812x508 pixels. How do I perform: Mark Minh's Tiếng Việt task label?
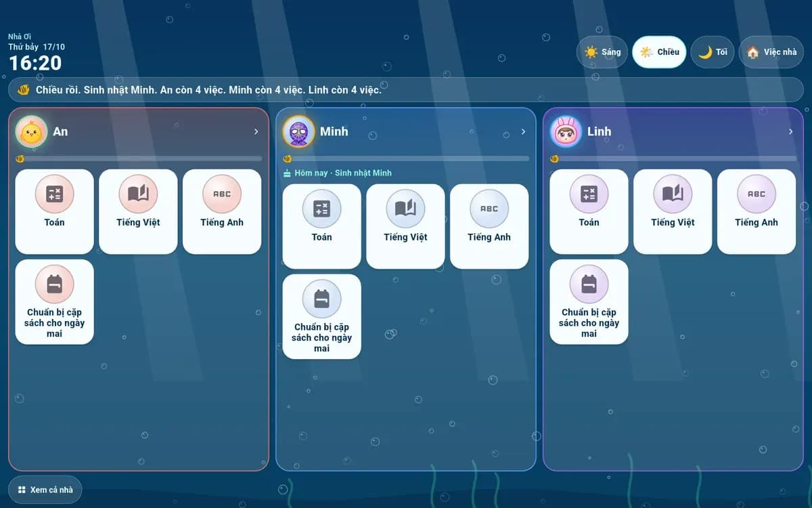[405, 237]
